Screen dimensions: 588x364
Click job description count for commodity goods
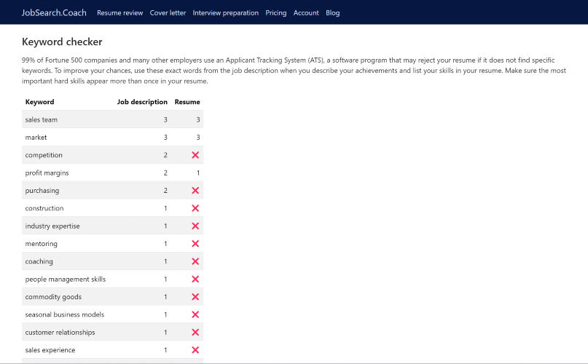point(165,297)
